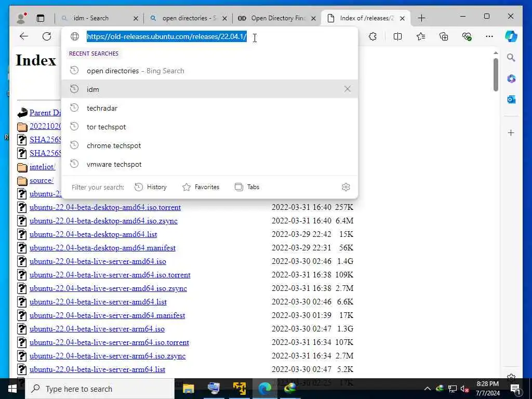The height and width of the screenshot is (399, 532).
Task: Select the open directories recent search
Action: tap(210, 71)
